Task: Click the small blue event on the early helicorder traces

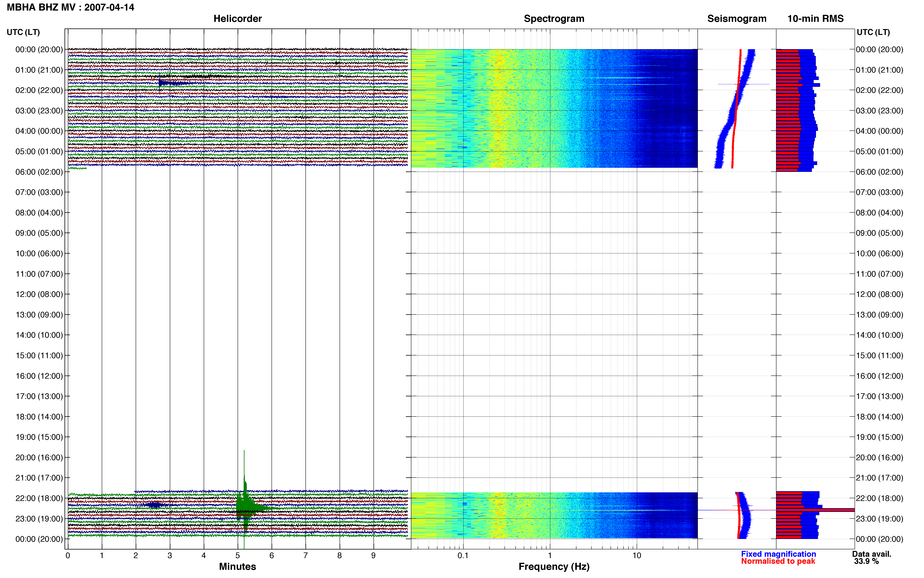Action: (x=174, y=83)
